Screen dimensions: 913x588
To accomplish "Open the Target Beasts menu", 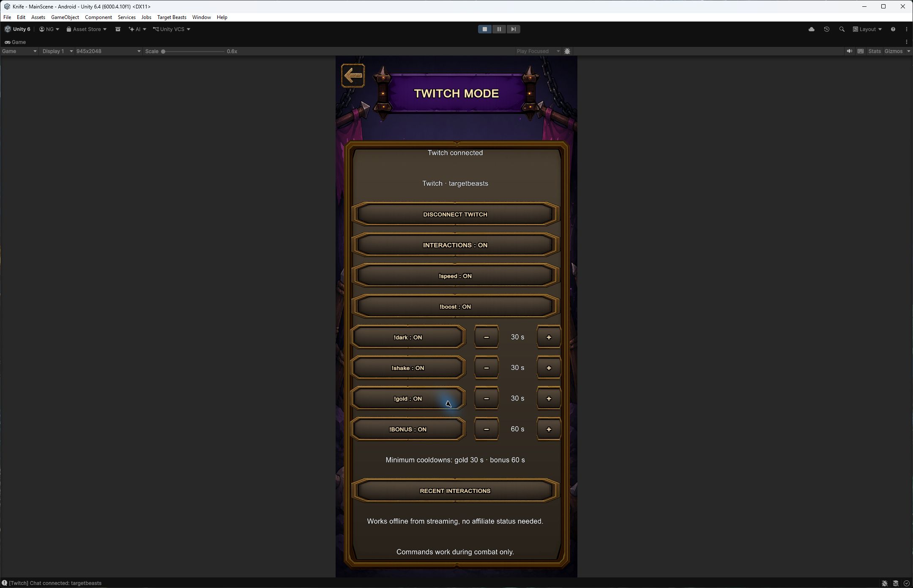I will [x=172, y=17].
